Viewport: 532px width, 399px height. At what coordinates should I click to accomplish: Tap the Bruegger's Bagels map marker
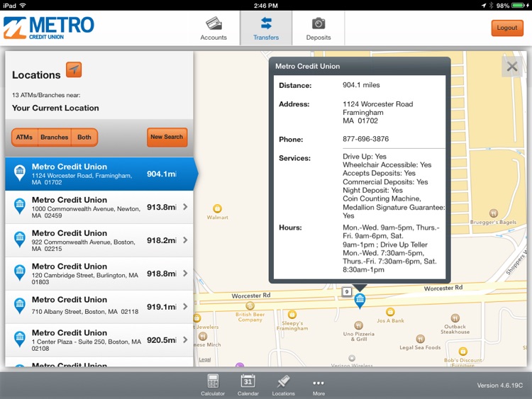point(494,213)
